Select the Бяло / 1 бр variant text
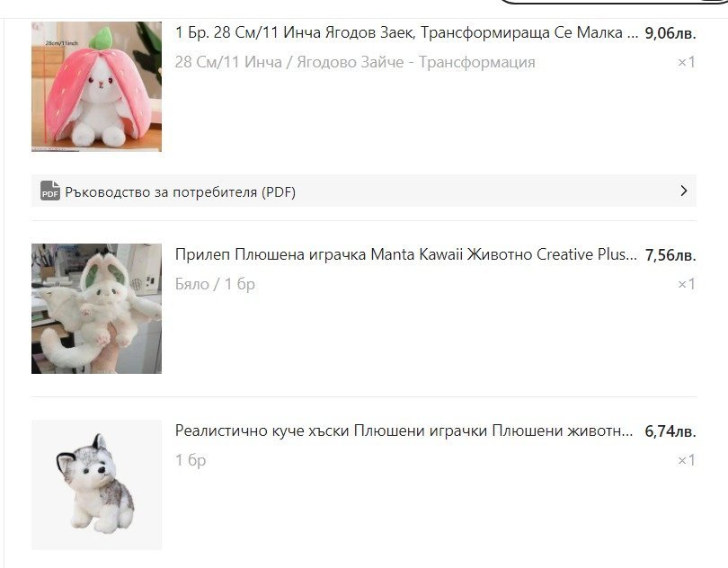 pos(215,284)
